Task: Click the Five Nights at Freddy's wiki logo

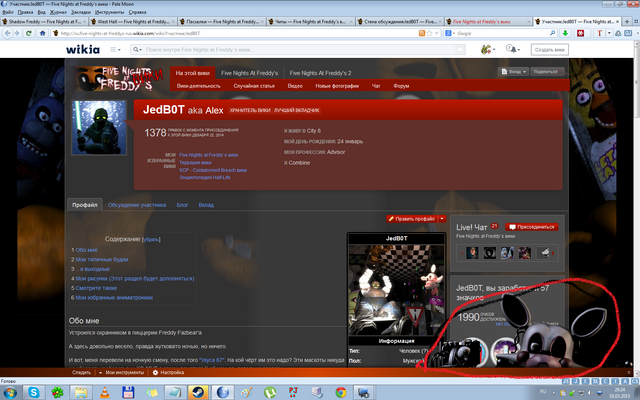Action: click(x=118, y=78)
